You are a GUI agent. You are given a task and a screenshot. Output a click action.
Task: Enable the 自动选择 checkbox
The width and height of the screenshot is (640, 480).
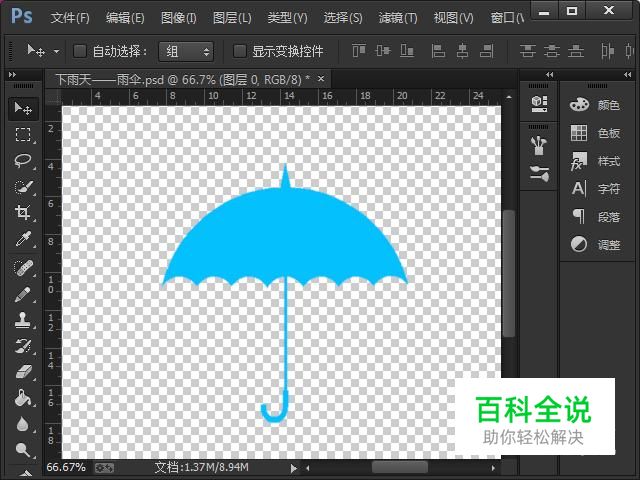click(80, 51)
